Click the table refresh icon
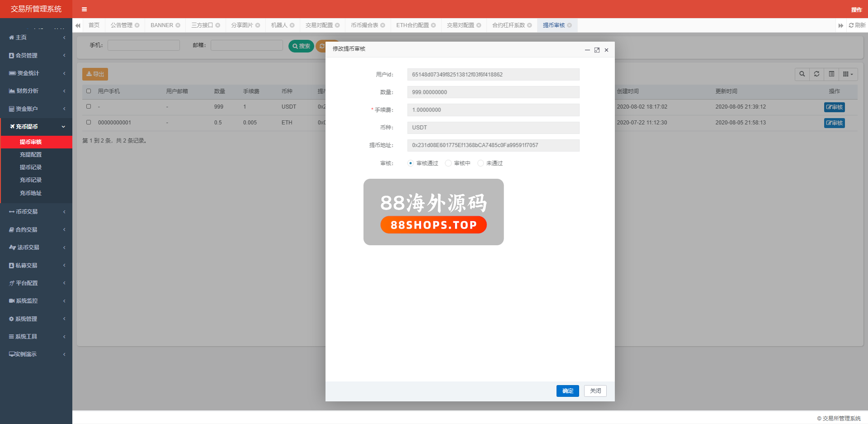The image size is (868, 424). [816, 74]
